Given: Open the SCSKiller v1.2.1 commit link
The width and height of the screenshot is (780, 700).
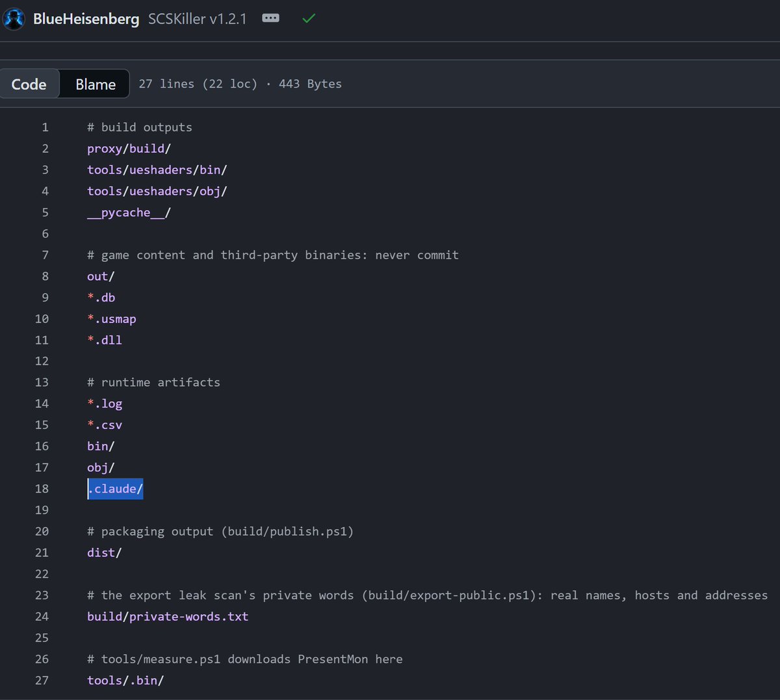Looking at the screenshot, I should 198,19.
